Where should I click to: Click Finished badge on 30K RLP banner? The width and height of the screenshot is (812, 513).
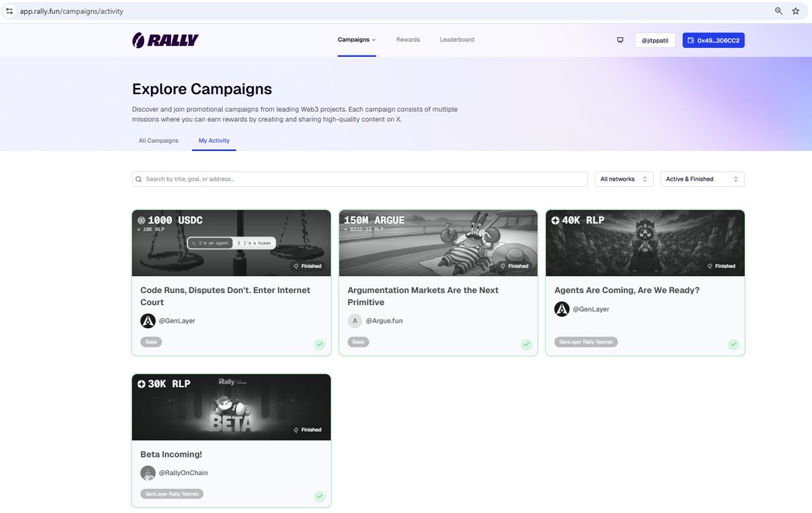[307, 430]
